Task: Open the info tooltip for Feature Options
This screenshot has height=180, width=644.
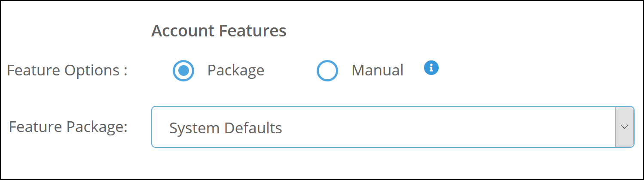Action: coord(431,68)
